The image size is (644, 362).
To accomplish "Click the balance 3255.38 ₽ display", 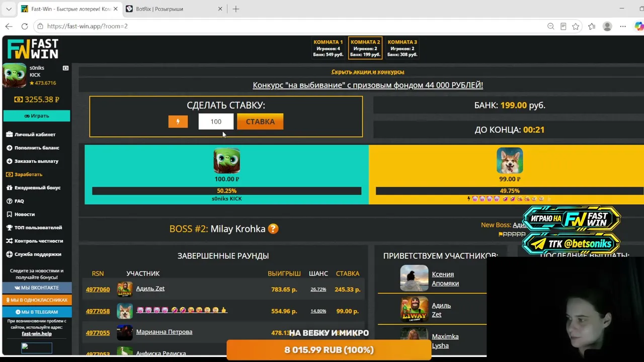I will click(x=37, y=100).
